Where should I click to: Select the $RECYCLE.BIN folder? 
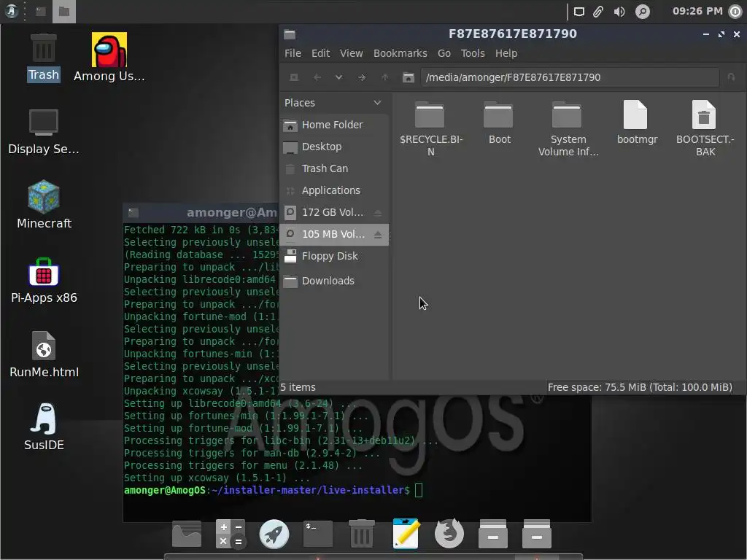430,128
